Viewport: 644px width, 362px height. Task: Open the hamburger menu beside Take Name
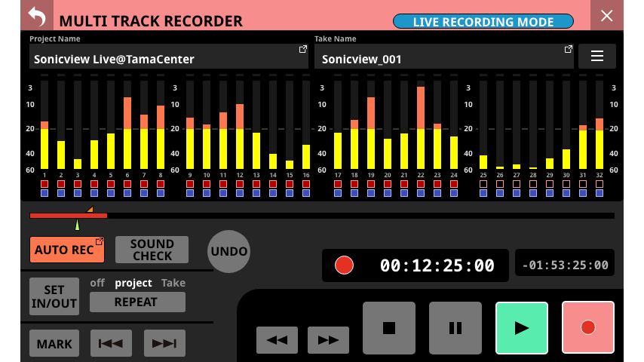(596, 57)
